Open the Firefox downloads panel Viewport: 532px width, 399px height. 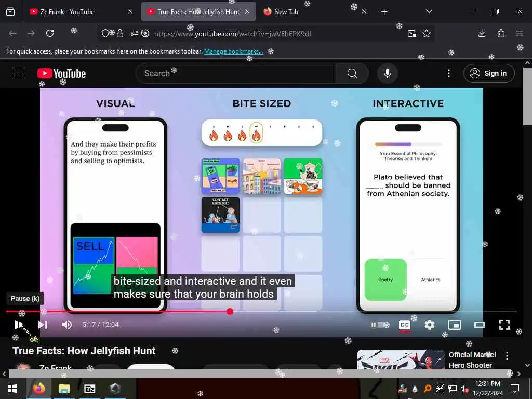pos(482,33)
